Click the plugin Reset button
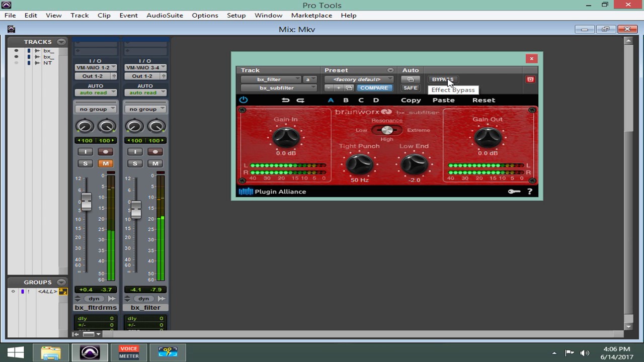Image resolution: width=644 pixels, height=362 pixels. click(x=484, y=100)
